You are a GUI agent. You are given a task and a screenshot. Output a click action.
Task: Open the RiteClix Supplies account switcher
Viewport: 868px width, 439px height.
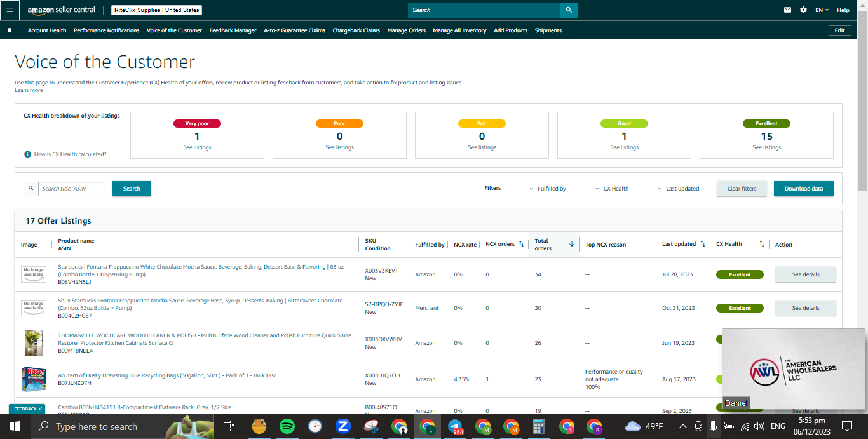156,10
